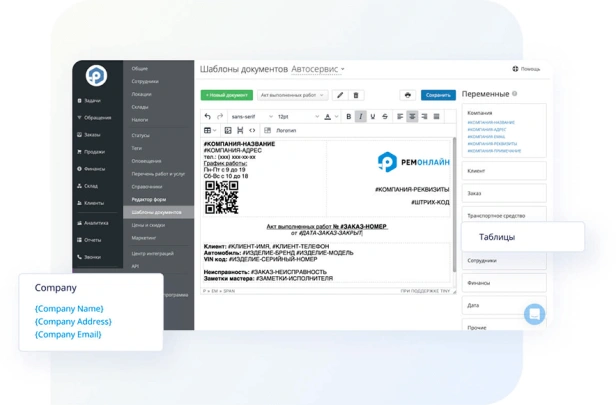This screenshot has width=616, height=405.
Task: Click the printer icon button
Action: (x=407, y=96)
